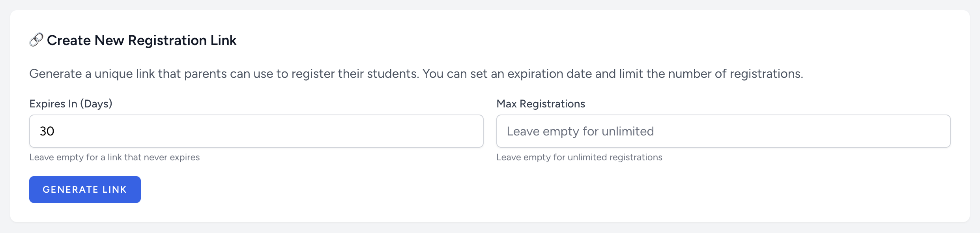Click the "Max Registrations" field label

coord(540,104)
